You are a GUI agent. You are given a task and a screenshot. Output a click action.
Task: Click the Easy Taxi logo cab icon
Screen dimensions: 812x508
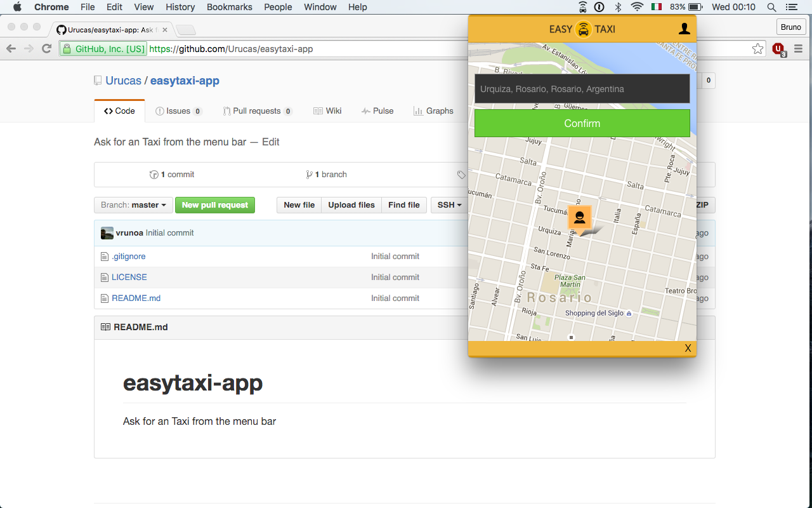coord(583,29)
